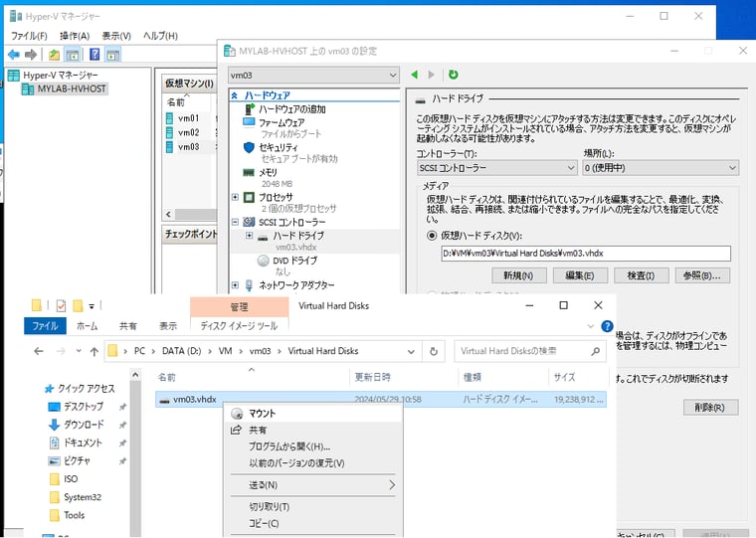Click the virtual hard disk path field
The image size is (756, 538).
pos(585,254)
